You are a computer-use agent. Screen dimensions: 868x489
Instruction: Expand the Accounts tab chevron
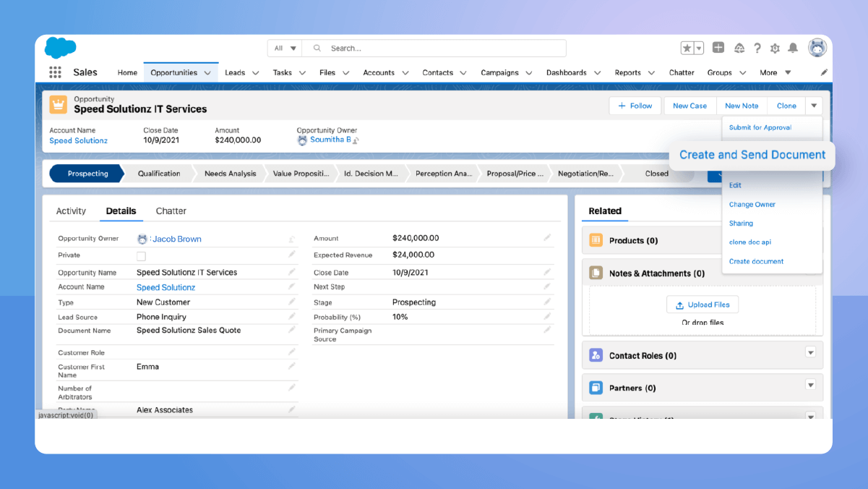point(405,73)
